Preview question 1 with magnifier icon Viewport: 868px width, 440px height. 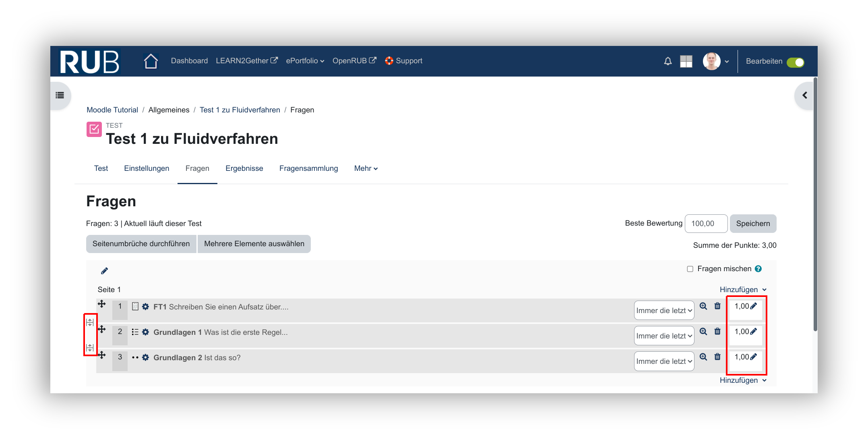pos(703,306)
